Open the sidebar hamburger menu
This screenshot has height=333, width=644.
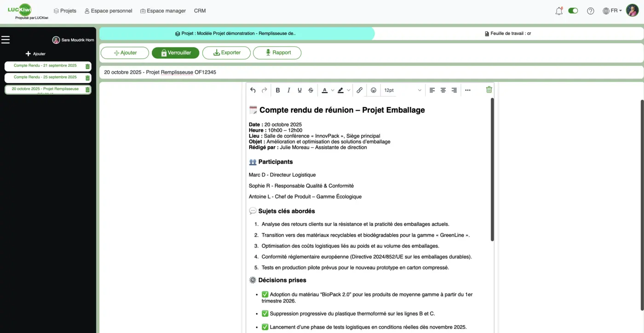click(6, 40)
